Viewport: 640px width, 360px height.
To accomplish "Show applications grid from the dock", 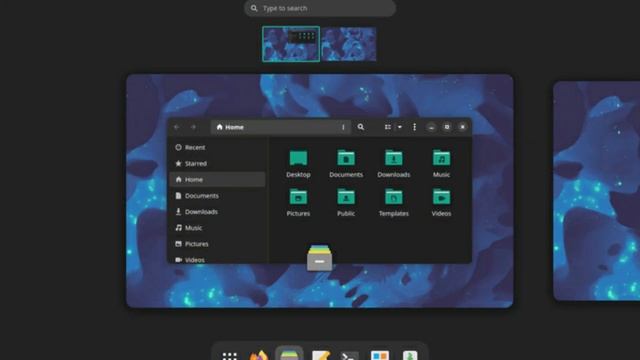I will [x=230, y=356].
